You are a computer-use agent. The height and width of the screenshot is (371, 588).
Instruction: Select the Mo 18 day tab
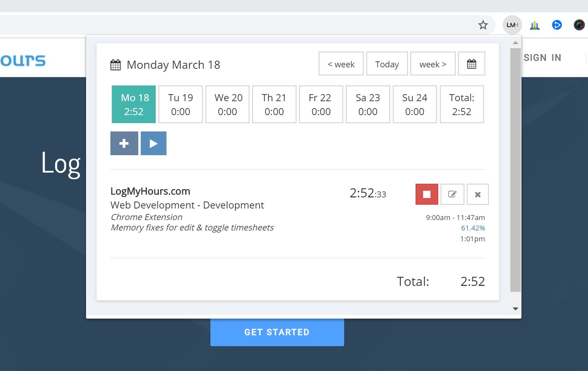pyautogui.click(x=134, y=104)
